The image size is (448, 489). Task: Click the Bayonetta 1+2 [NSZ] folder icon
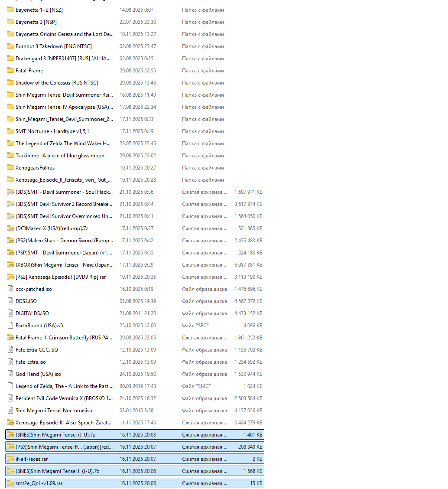[10, 10]
